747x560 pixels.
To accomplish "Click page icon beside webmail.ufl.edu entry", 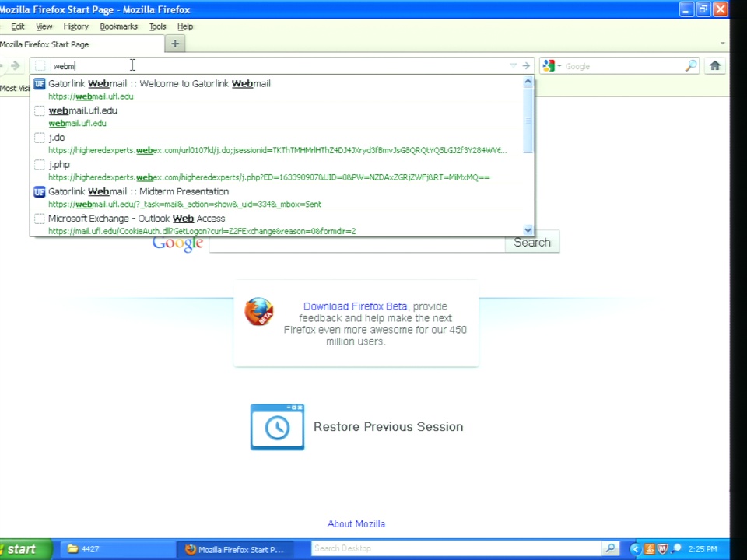I will pyautogui.click(x=40, y=111).
